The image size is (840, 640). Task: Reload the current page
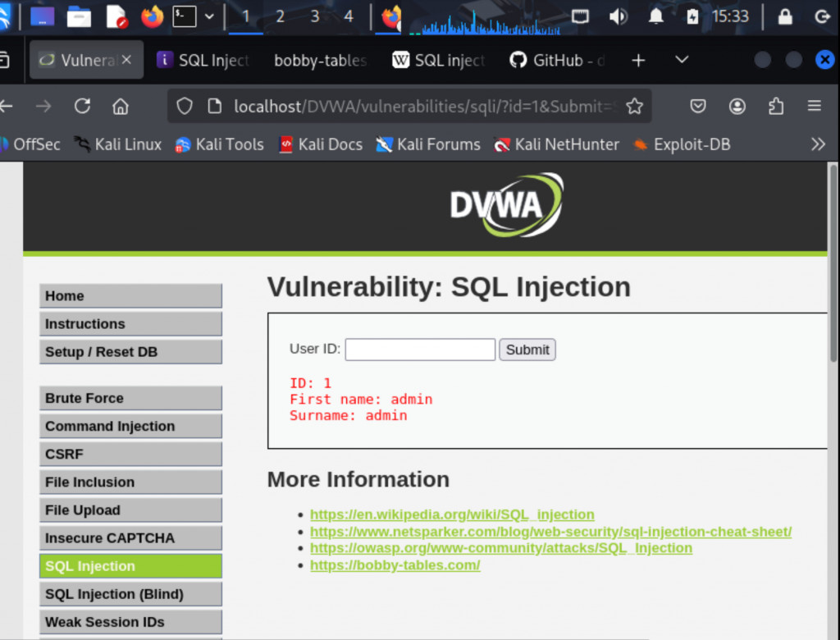(82, 106)
